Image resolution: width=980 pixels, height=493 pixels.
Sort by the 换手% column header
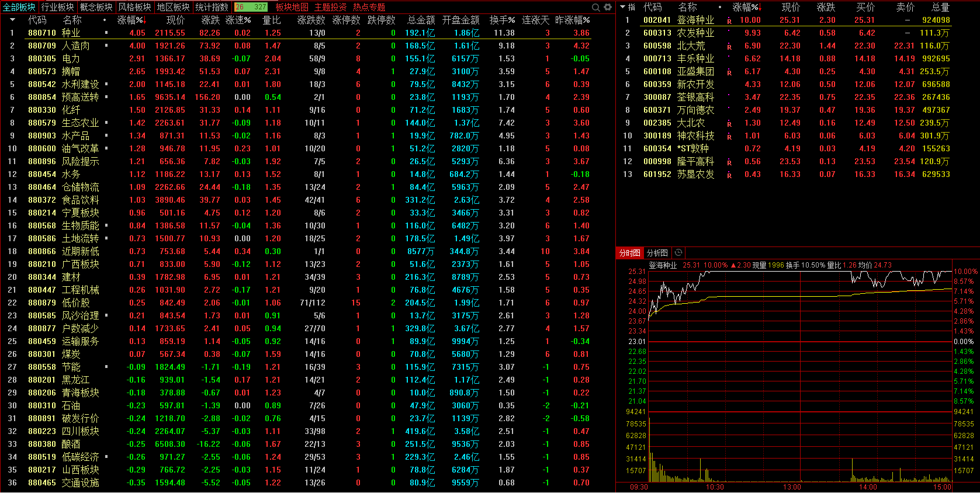(x=503, y=20)
